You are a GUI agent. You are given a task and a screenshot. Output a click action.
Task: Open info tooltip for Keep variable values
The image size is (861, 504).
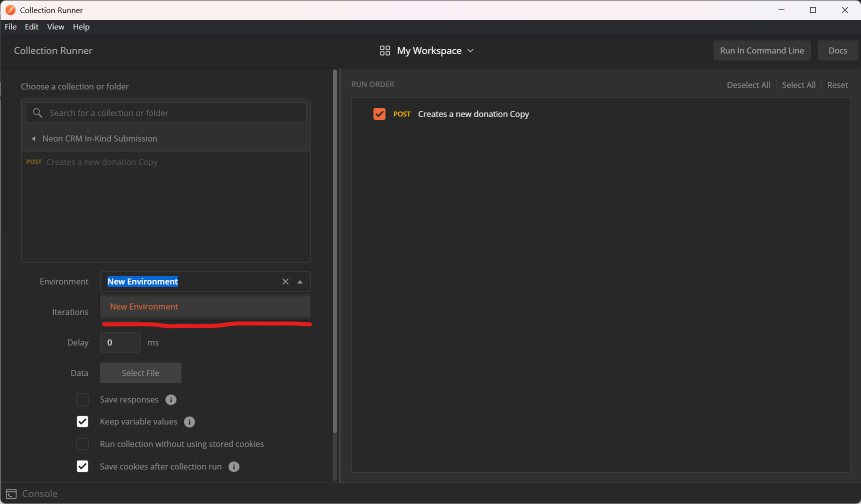(189, 422)
